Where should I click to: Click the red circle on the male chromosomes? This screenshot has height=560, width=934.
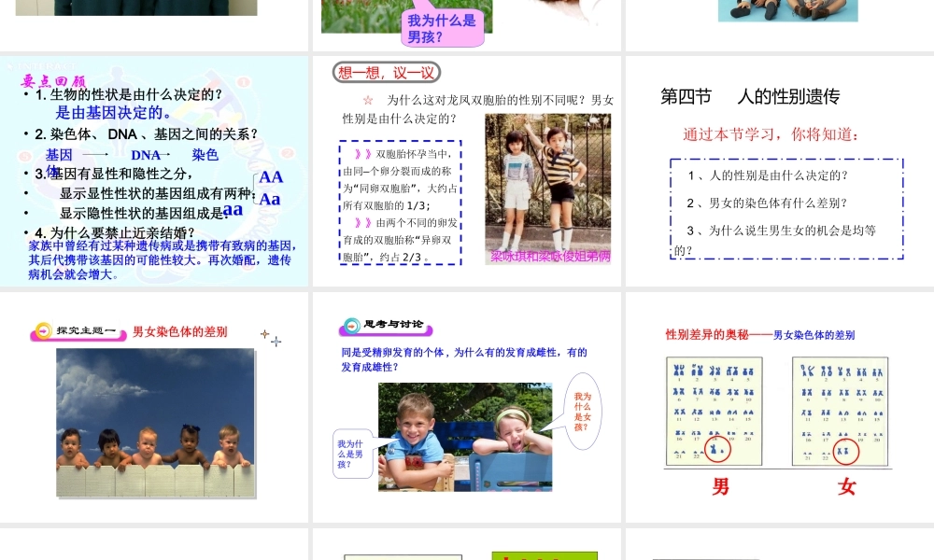(717, 450)
